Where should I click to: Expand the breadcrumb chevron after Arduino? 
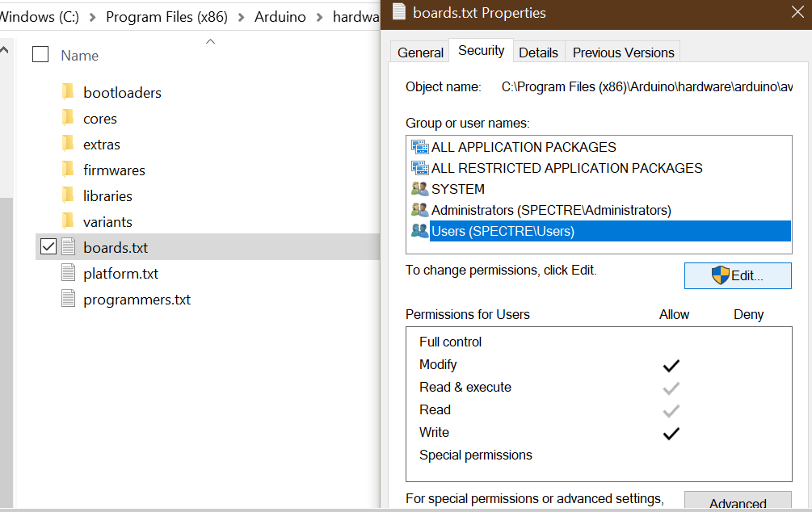tap(319, 17)
